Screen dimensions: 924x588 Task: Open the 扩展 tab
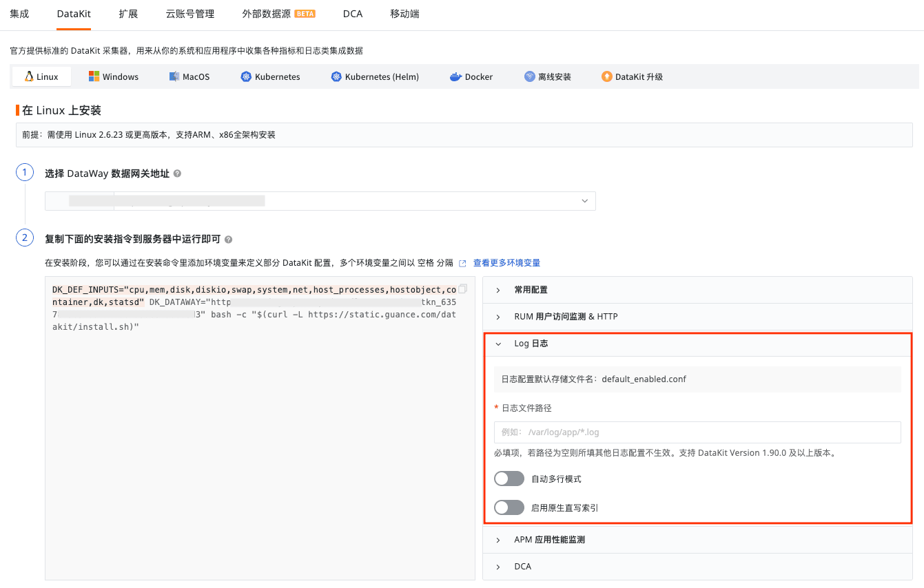(x=128, y=14)
